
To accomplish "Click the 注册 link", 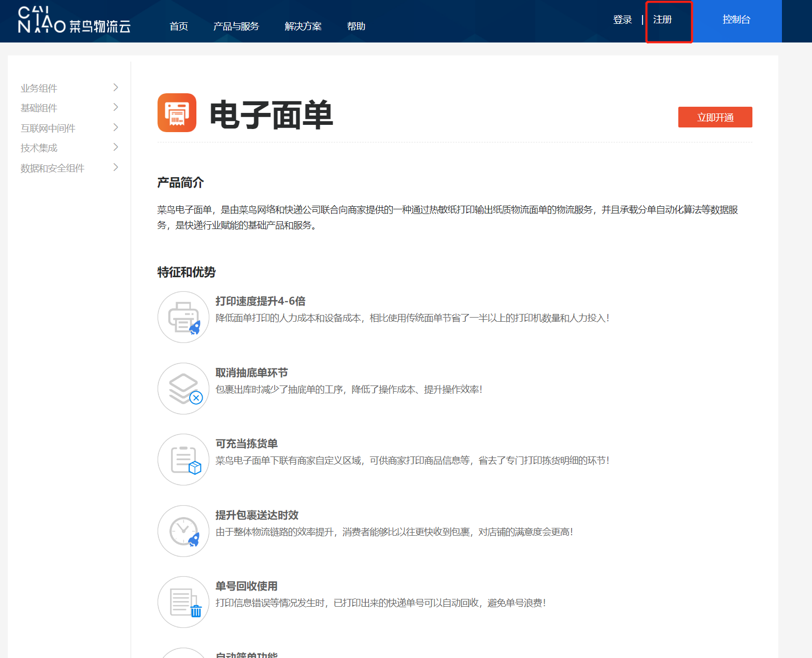I will pyautogui.click(x=662, y=20).
